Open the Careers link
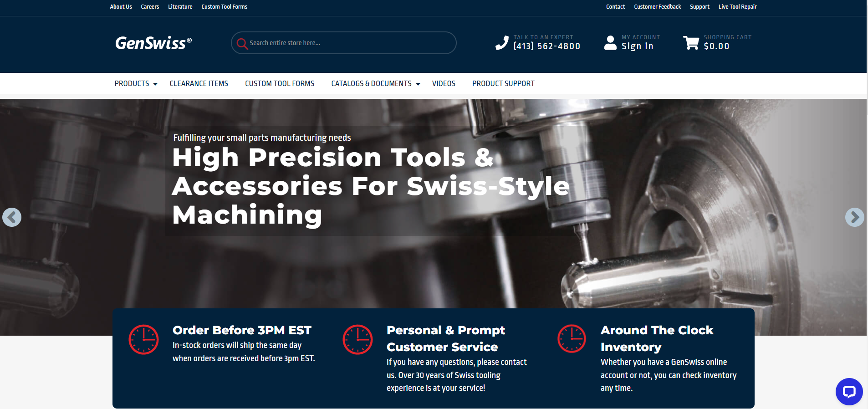868x409 pixels. click(x=150, y=7)
